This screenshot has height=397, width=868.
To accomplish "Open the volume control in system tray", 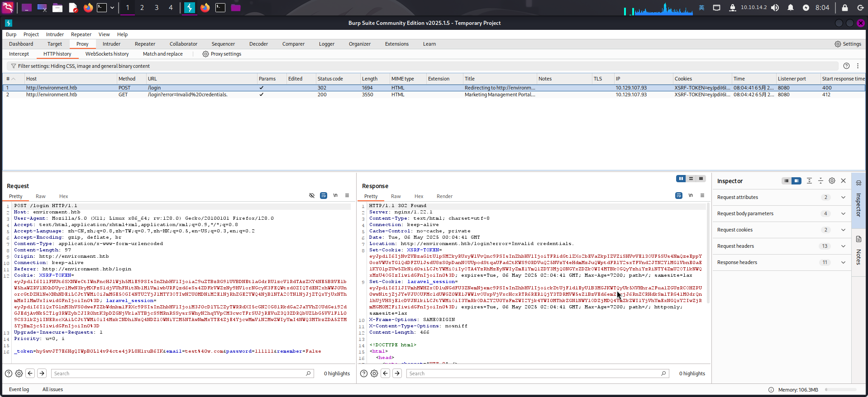I will click(x=775, y=8).
